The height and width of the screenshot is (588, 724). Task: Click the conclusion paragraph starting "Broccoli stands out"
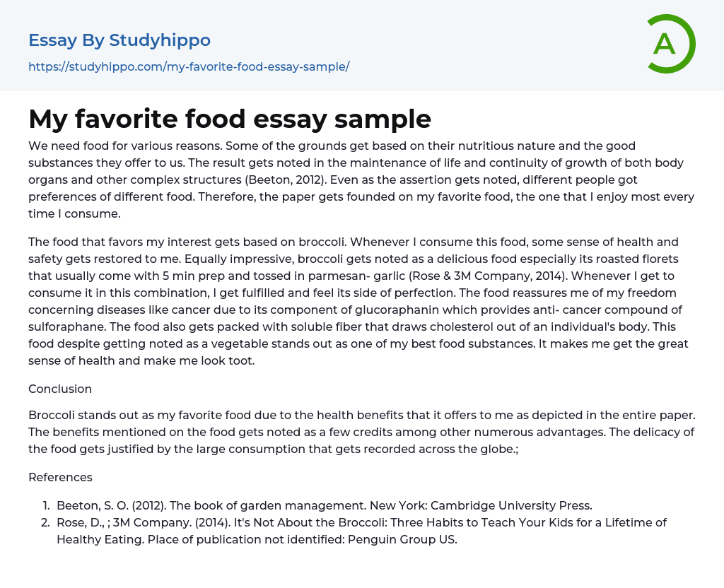coord(361,432)
